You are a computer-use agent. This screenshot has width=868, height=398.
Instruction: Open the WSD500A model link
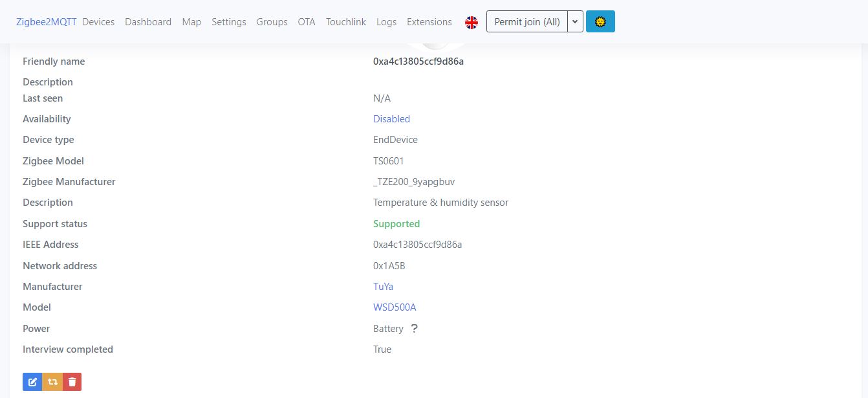pyautogui.click(x=395, y=307)
